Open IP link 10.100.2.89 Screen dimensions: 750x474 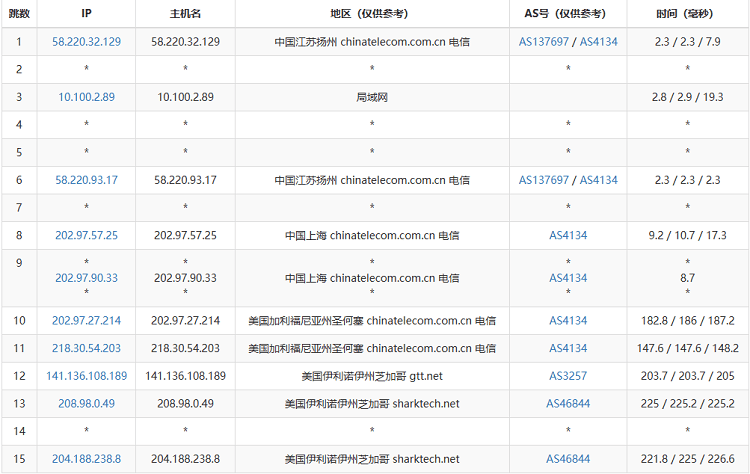click(x=86, y=97)
